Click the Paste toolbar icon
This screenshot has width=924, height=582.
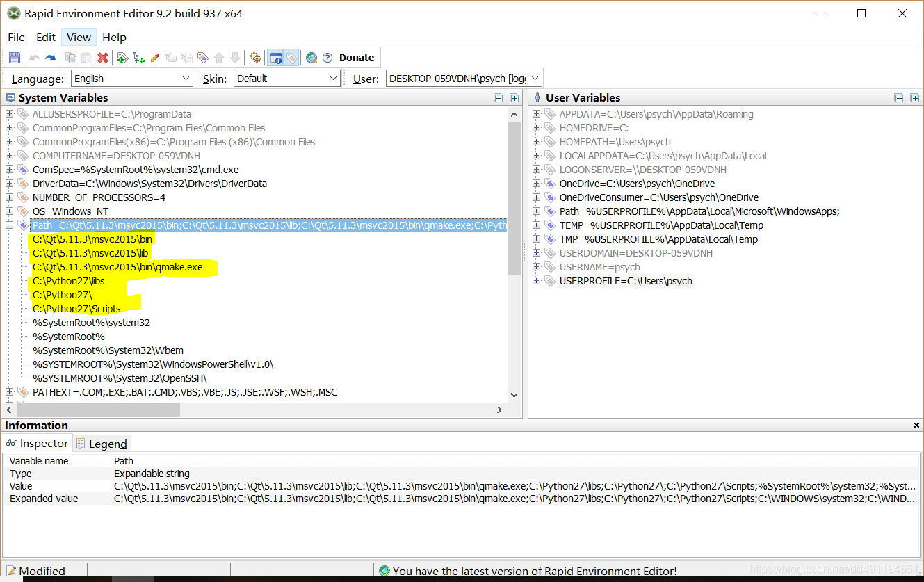pyautogui.click(x=87, y=58)
